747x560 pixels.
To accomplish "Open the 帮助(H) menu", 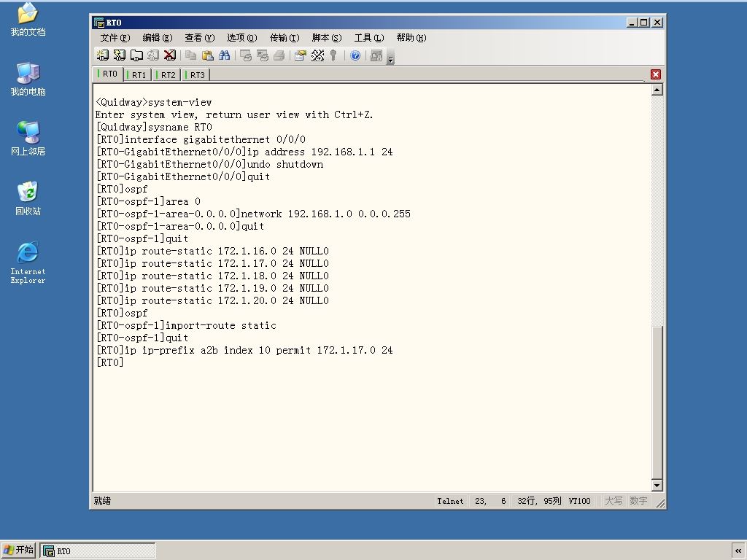I will [411, 38].
